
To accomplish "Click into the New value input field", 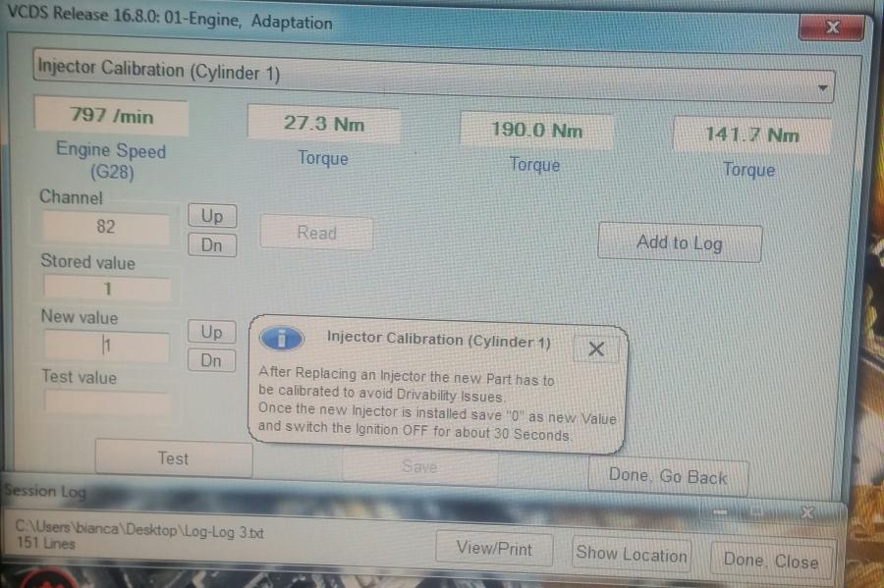I will tap(106, 346).
